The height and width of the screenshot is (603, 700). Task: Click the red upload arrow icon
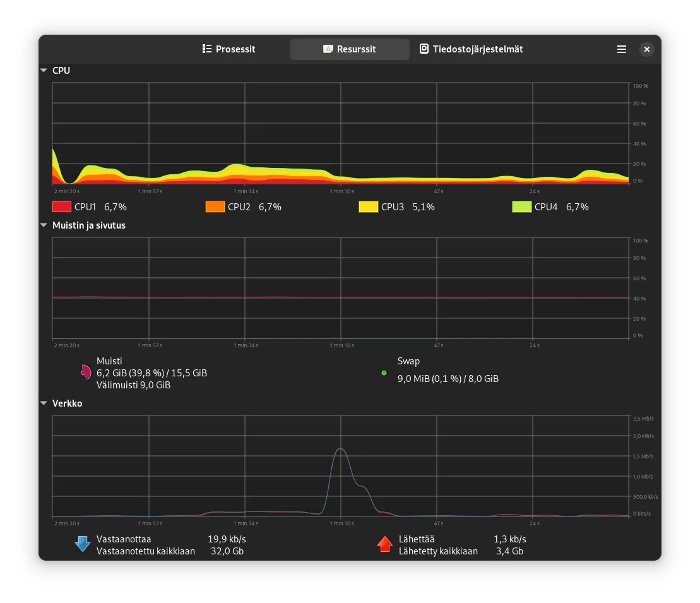[x=385, y=544]
